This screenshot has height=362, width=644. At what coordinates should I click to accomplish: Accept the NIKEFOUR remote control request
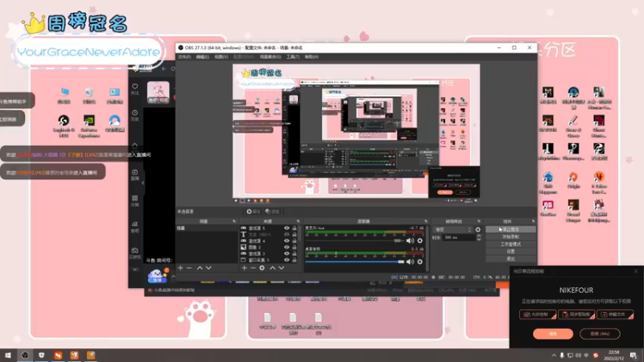(x=553, y=334)
